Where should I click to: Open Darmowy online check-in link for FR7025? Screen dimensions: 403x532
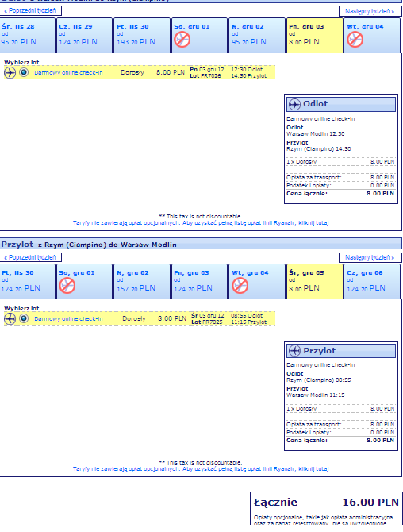(x=68, y=319)
